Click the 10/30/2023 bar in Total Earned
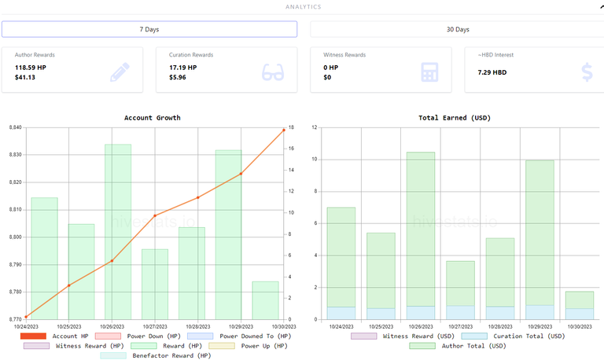The width and height of the screenshot is (604, 364). (x=580, y=306)
